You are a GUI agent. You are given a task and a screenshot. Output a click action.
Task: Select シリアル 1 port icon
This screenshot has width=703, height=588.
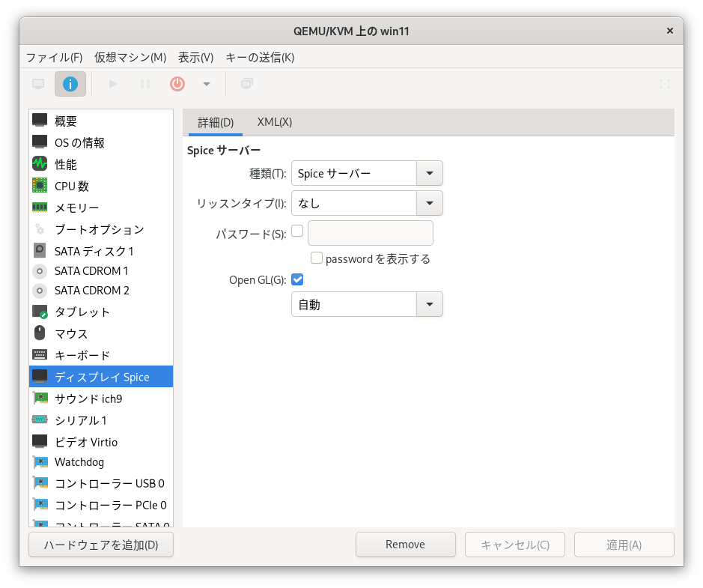[x=40, y=419]
